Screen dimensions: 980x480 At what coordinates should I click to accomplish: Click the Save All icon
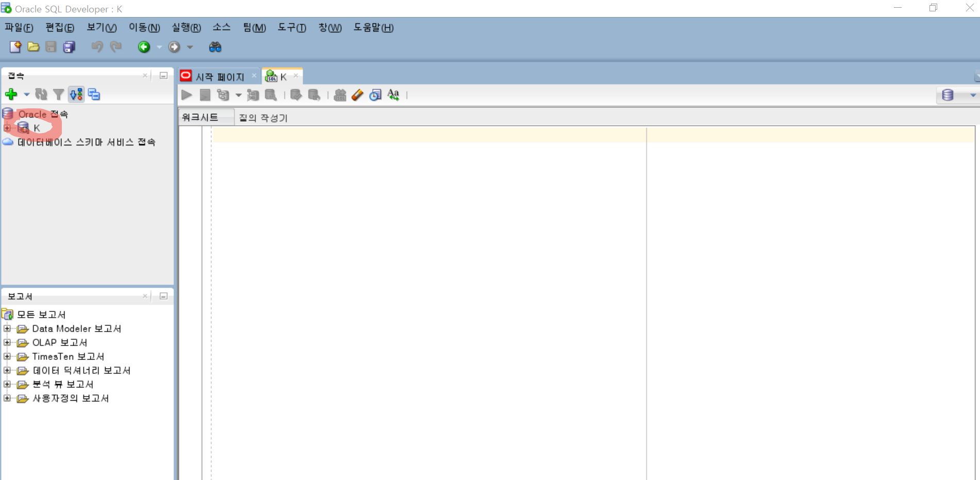pos(69,47)
